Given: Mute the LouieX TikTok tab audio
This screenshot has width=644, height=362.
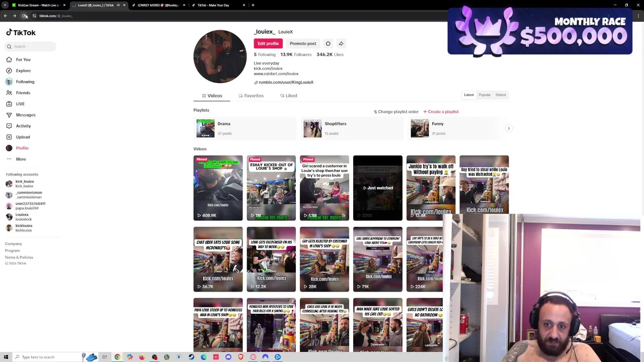Looking at the screenshot, I should point(118,5).
